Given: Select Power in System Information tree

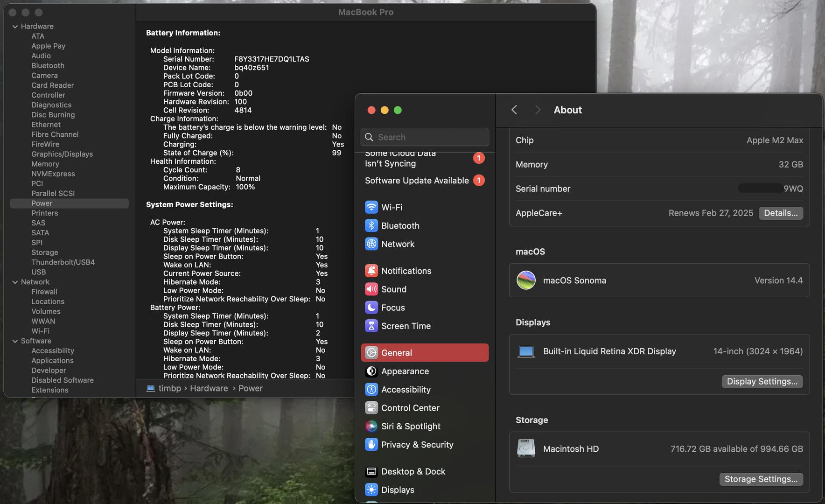Looking at the screenshot, I should (x=70, y=203).
